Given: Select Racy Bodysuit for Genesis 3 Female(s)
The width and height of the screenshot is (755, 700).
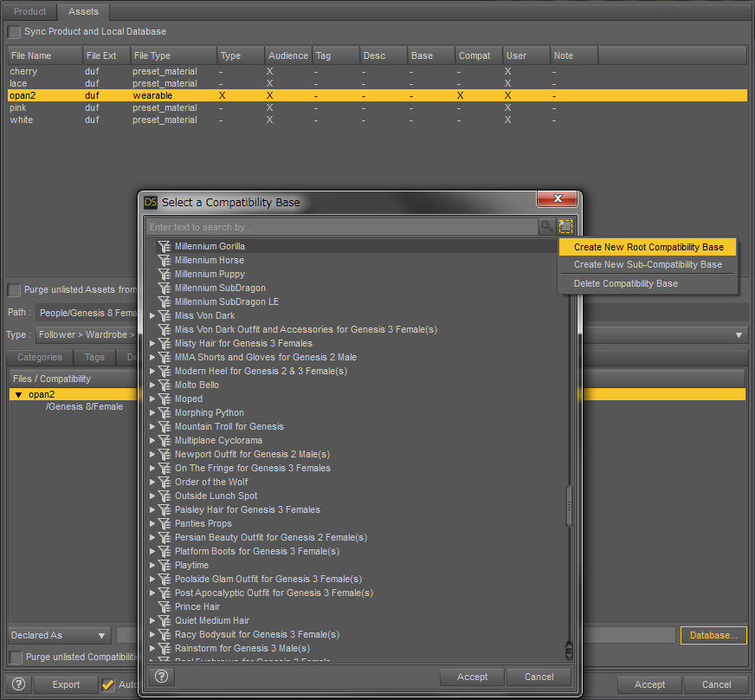Looking at the screenshot, I should pyautogui.click(x=256, y=634).
